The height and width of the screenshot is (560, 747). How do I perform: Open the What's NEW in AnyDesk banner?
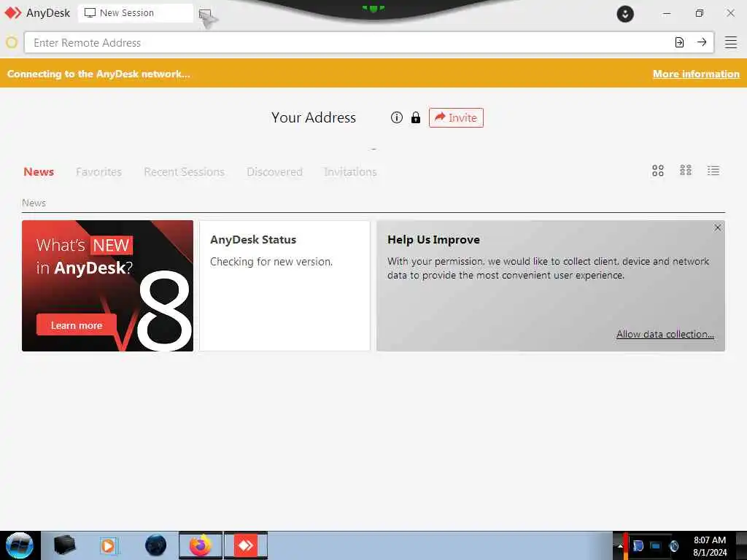click(x=108, y=286)
